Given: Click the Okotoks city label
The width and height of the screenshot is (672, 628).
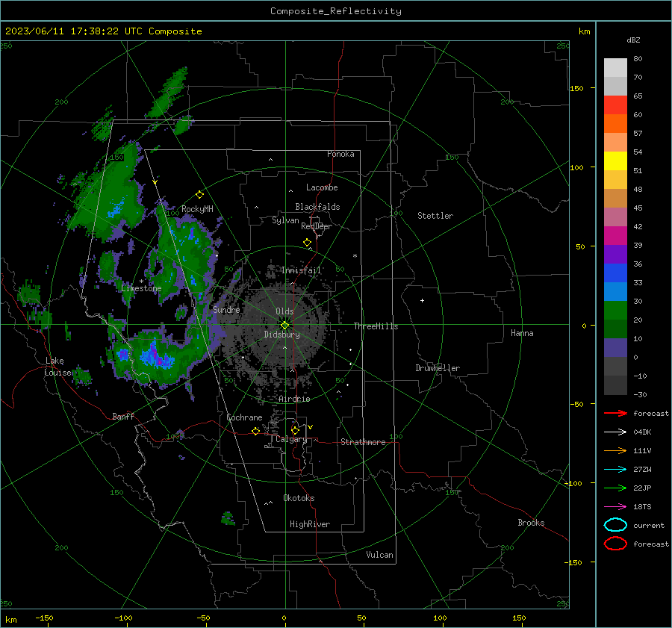Looking at the screenshot, I should (299, 498).
